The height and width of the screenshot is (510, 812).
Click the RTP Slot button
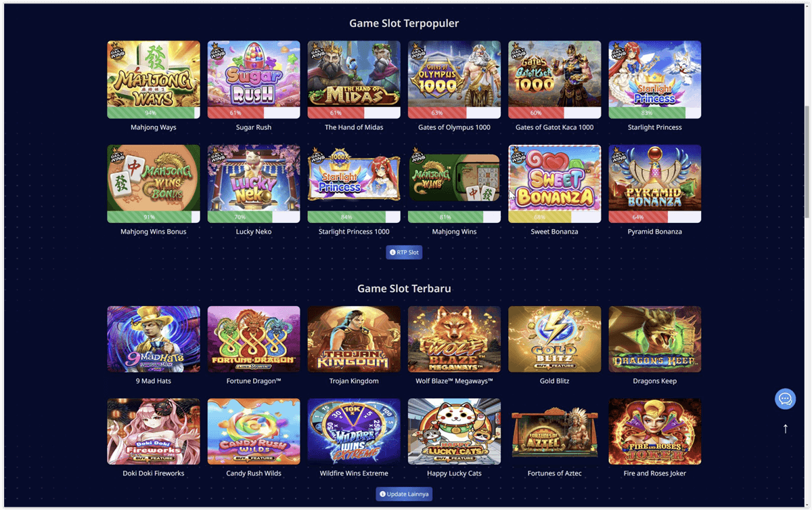click(x=404, y=252)
